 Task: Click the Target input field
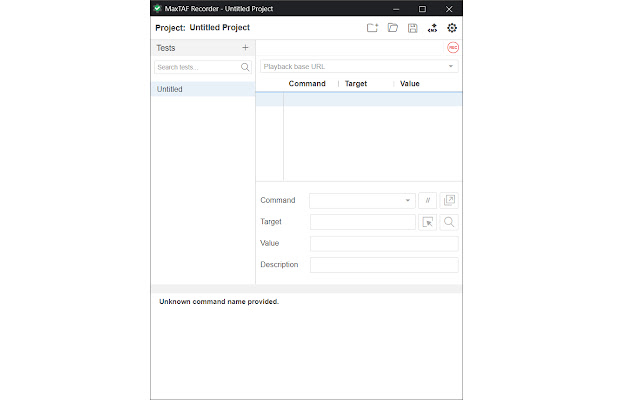[x=363, y=222]
